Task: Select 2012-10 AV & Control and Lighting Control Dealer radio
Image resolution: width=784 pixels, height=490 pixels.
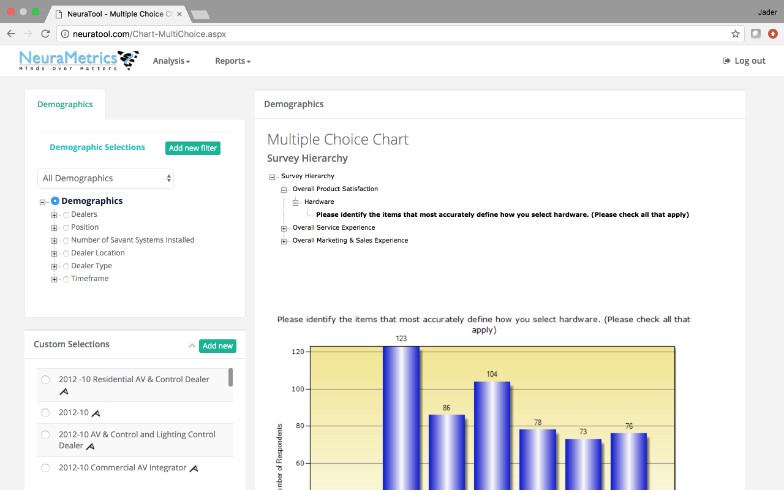Action: tap(46, 434)
